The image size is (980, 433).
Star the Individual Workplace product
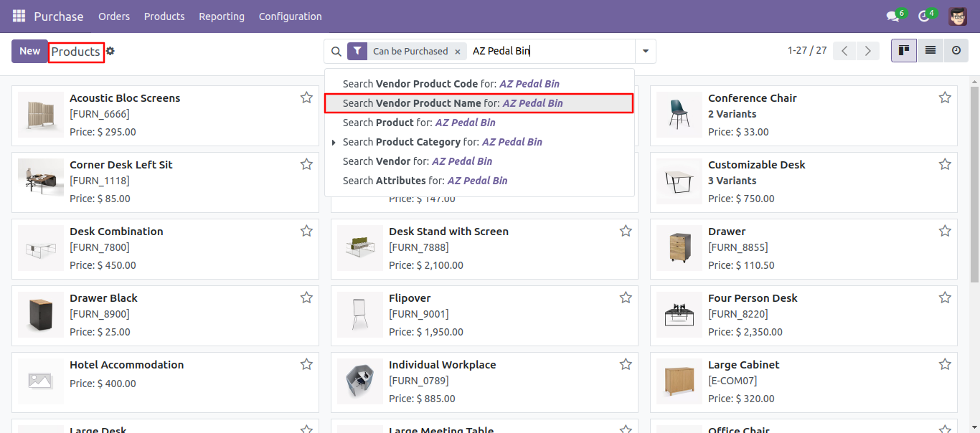click(x=626, y=364)
